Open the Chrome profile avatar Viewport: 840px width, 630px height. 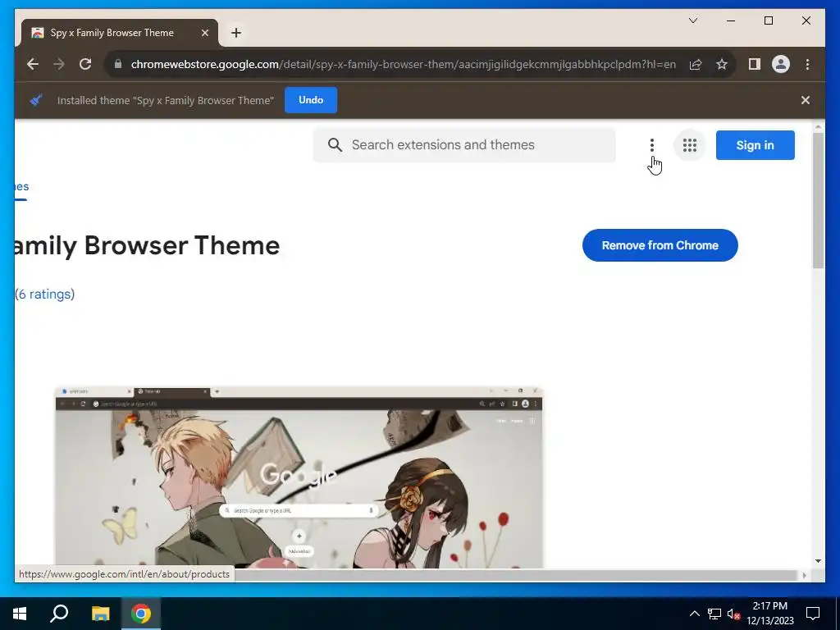pyautogui.click(x=781, y=64)
